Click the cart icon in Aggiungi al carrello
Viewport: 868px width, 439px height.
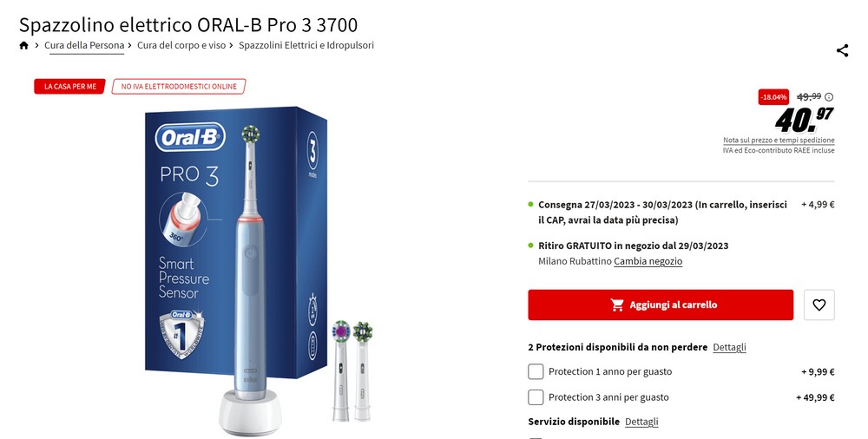[x=616, y=305]
